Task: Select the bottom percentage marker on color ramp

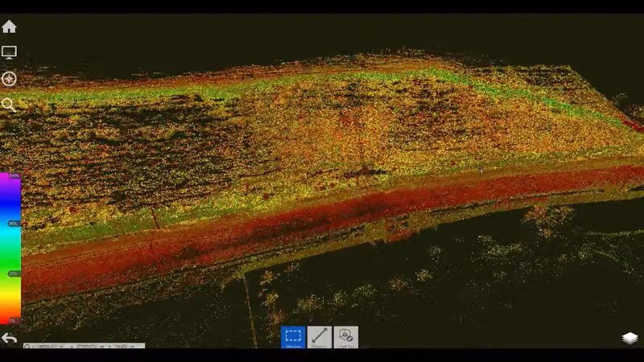Action: point(14,320)
